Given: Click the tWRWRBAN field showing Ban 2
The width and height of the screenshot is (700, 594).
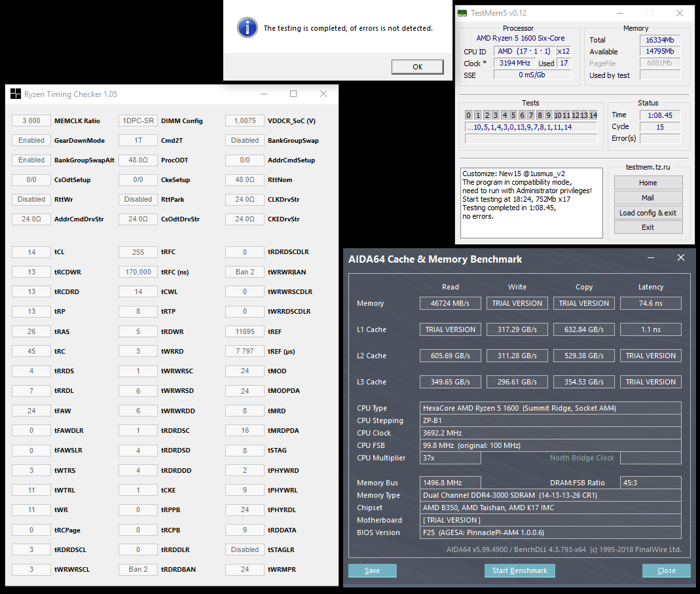Looking at the screenshot, I should pos(245,272).
